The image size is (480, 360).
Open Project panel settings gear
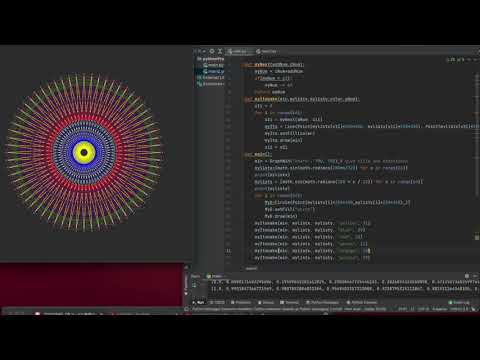coord(212,51)
